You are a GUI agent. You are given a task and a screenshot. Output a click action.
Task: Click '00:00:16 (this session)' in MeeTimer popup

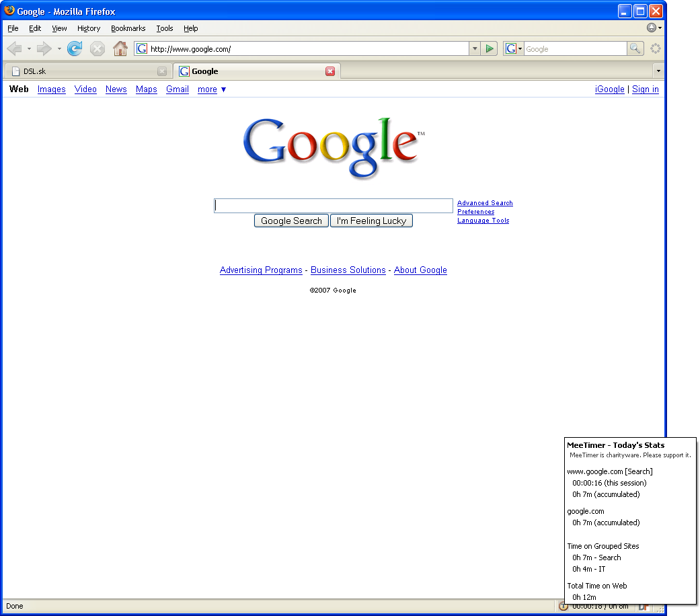tap(609, 483)
